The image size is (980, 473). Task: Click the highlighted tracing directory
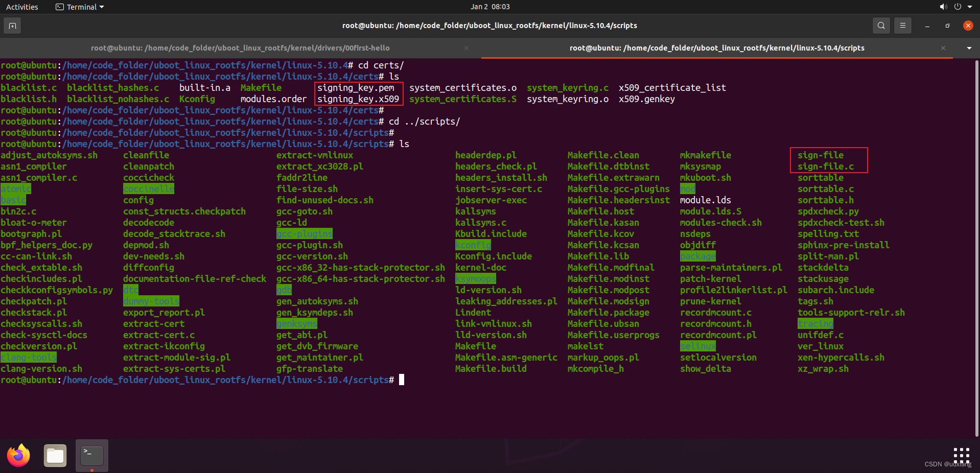pyautogui.click(x=815, y=324)
